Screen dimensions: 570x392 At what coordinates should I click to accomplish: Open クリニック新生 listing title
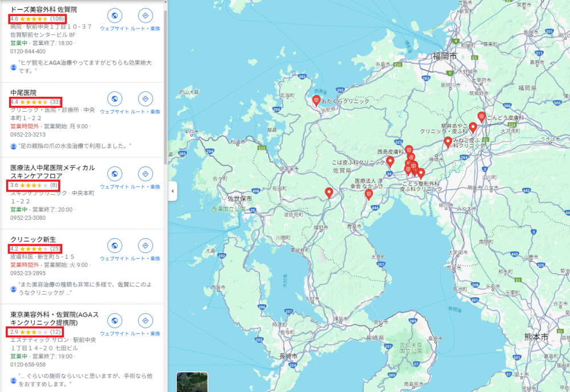(33, 239)
